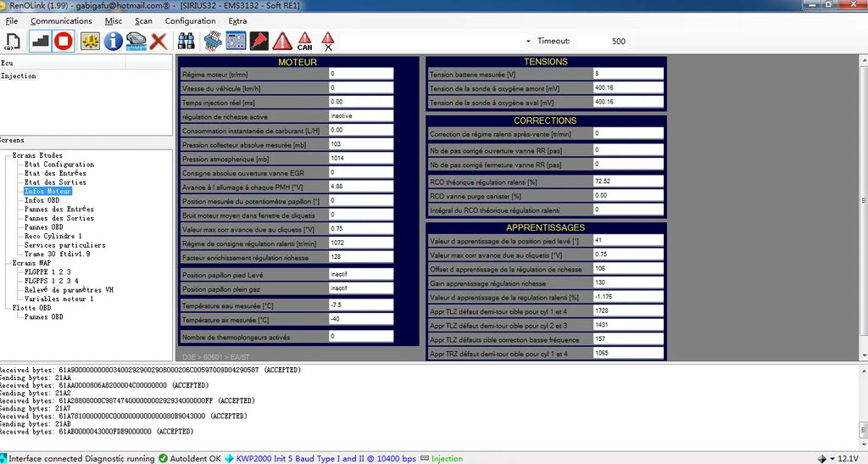The image size is (868, 464).
Task: Click the green AutoIdent OK check icon
Action: pyautogui.click(x=163, y=458)
